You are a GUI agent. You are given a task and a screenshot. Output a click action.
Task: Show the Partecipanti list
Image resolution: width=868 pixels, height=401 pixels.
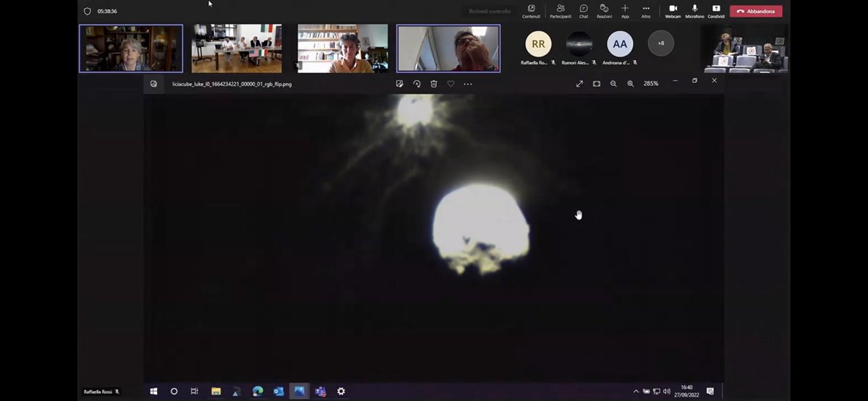point(560,11)
